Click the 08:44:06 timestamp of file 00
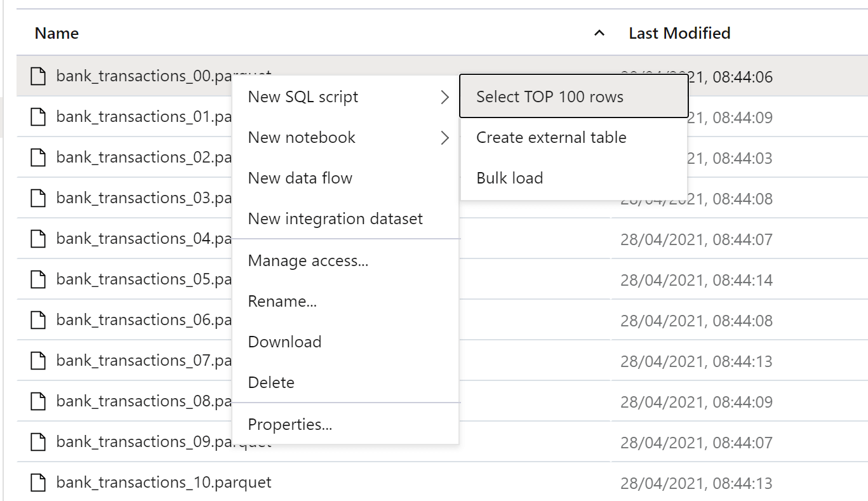 730,77
